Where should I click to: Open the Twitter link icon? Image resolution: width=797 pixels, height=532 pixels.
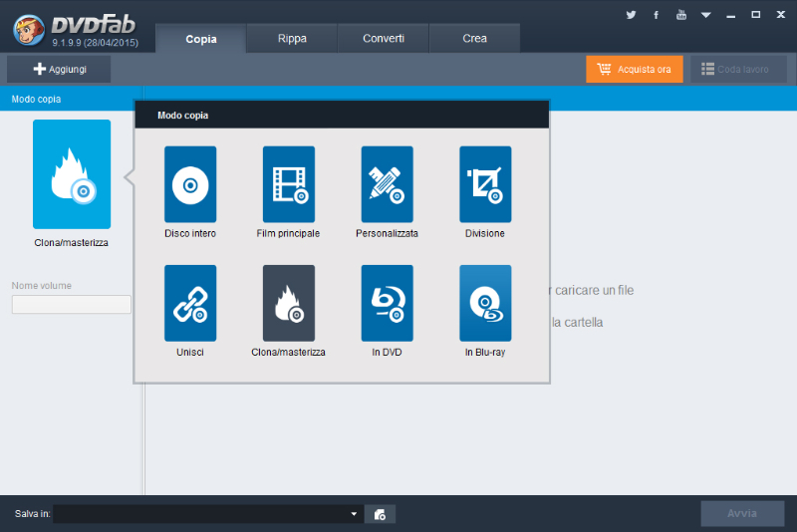pyautogui.click(x=631, y=15)
